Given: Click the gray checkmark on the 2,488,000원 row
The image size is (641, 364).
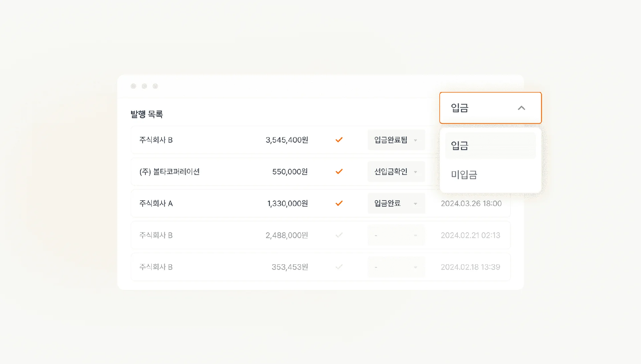Looking at the screenshot, I should click(x=339, y=235).
